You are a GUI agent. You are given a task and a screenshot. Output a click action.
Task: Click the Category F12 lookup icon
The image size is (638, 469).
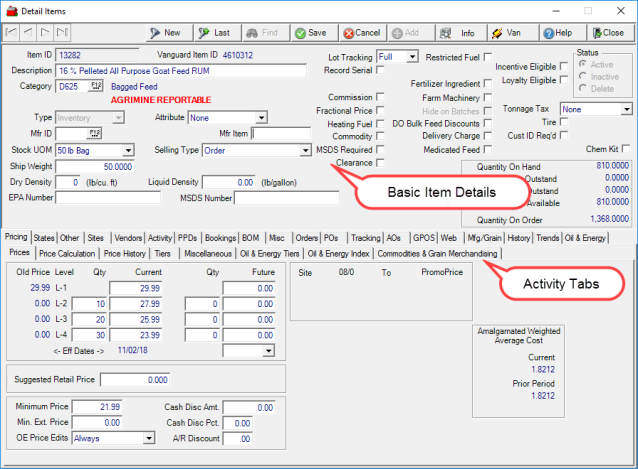coord(97,86)
